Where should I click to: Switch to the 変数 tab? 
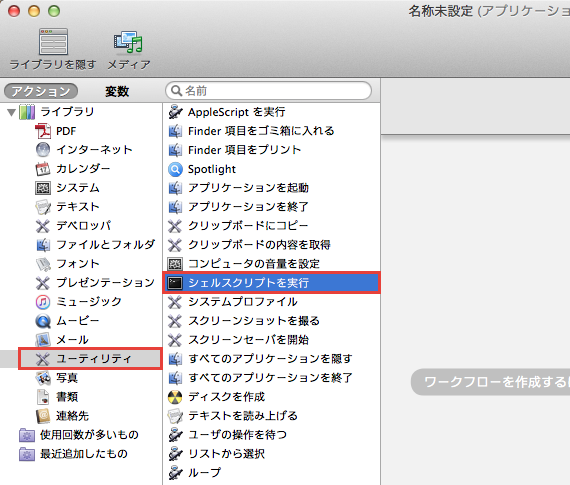117,91
